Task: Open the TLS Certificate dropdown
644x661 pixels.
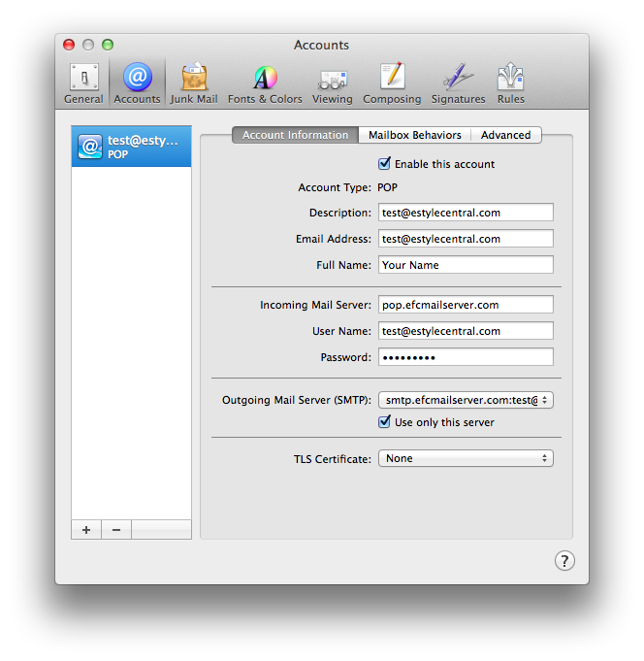Action: click(466, 458)
